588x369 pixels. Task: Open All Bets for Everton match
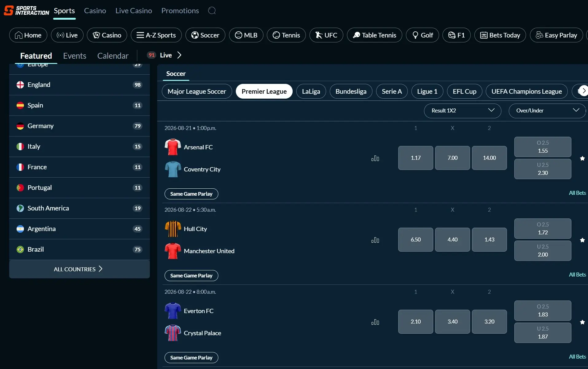(577, 357)
